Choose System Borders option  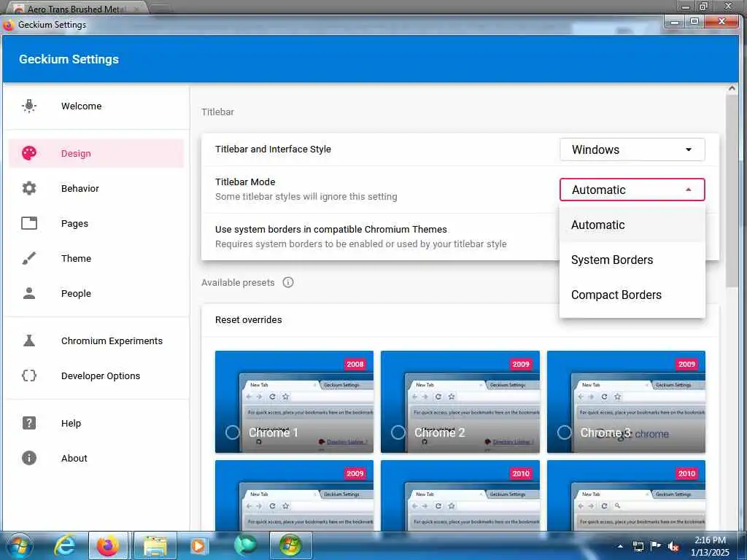point(632,260)
